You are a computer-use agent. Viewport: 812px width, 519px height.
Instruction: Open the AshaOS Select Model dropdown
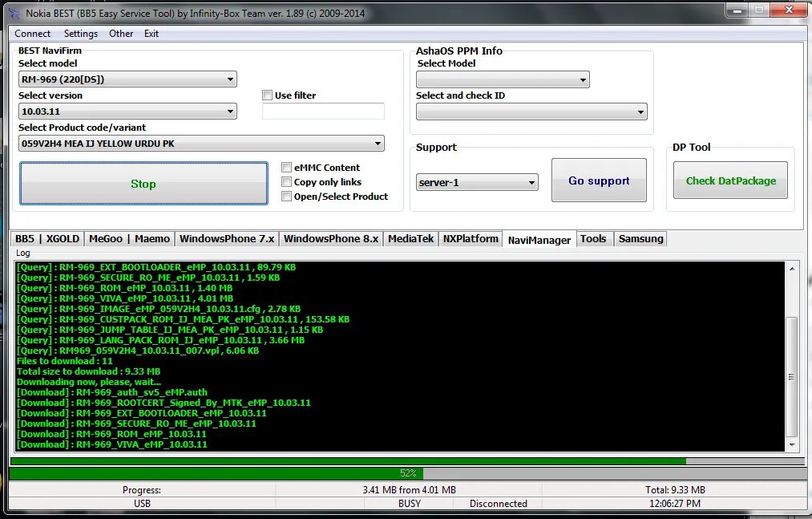point(503,79)
